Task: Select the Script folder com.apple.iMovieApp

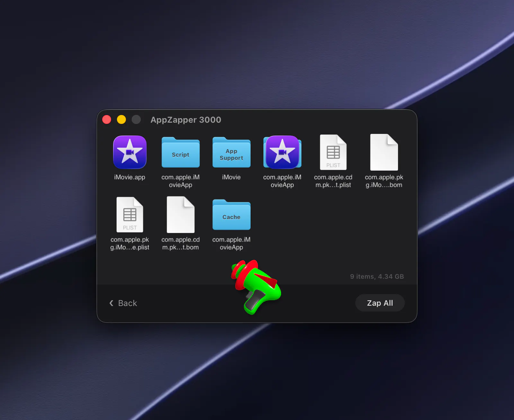Action: [181, 153]
